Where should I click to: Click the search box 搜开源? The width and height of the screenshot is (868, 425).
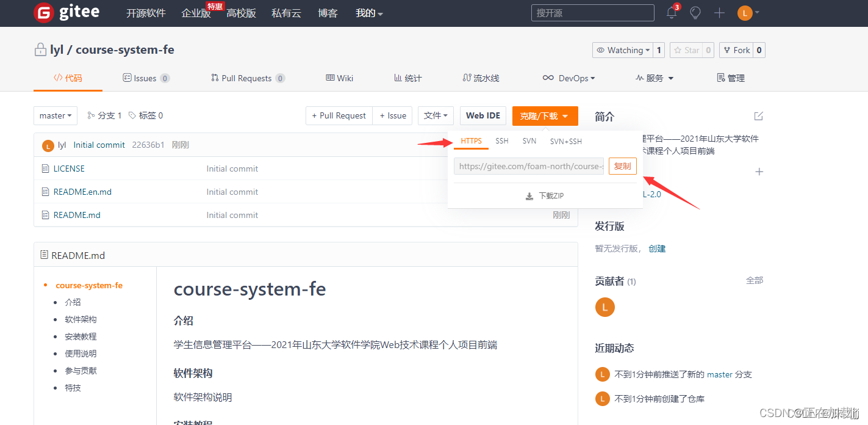593,13
